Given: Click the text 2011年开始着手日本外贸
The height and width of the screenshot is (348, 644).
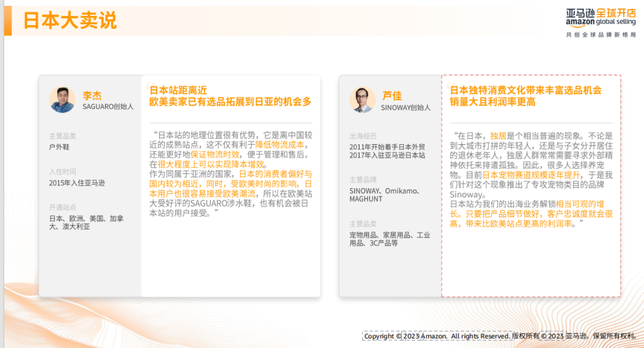Looking at the screenshot, I should (x=388, y=147).
